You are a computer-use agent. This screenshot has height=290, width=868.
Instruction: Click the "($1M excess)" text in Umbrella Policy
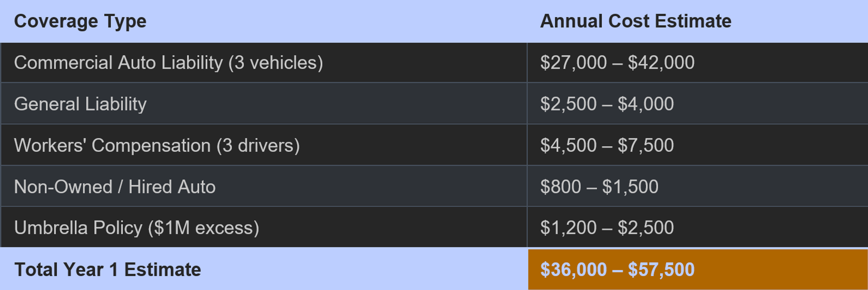point(204,228)
